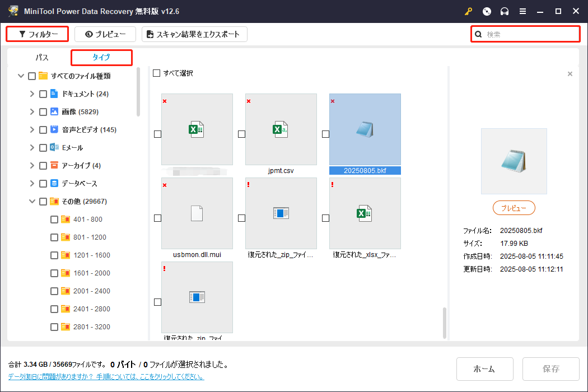Click the 2801 - 3200 folder icon

coord(66,326)
